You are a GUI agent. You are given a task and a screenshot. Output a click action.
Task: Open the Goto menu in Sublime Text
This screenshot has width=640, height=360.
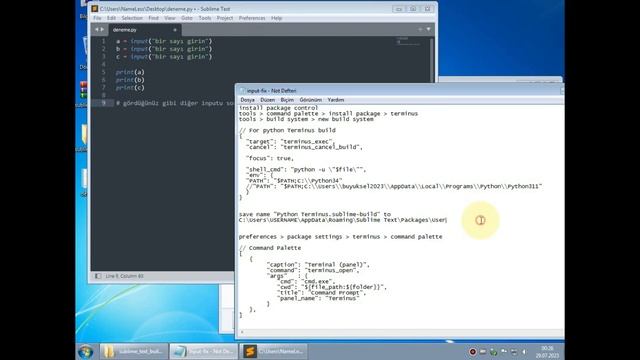point(187,18)
